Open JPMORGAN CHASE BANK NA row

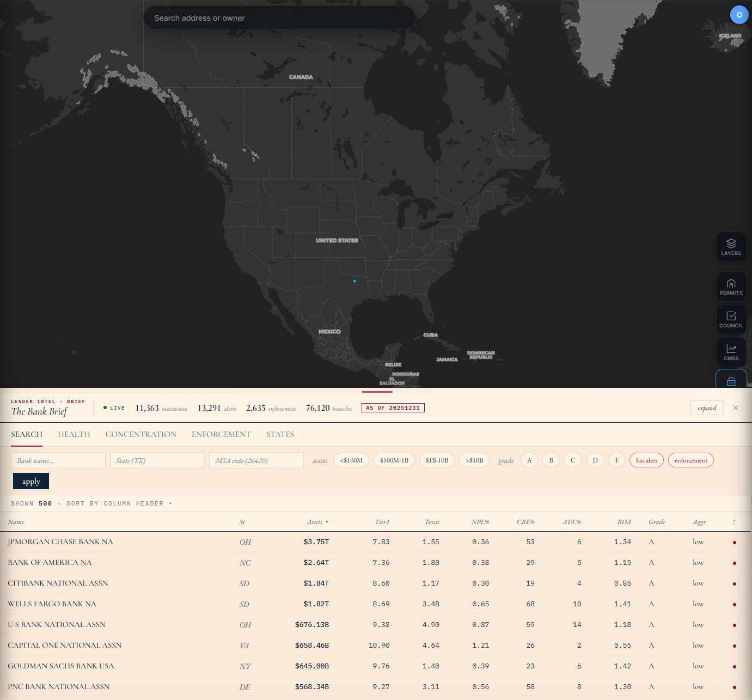click(x=376, y=542)
